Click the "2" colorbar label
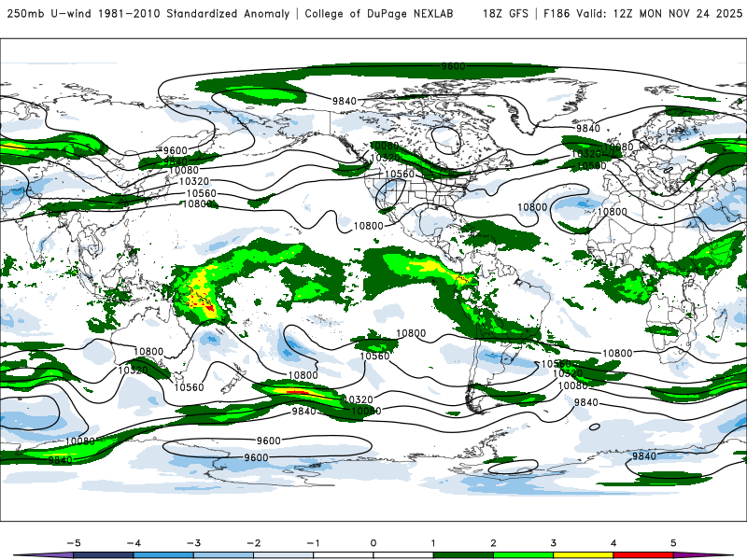The height and width of the screenshot is (560, 747). click(x=493, y=543)
